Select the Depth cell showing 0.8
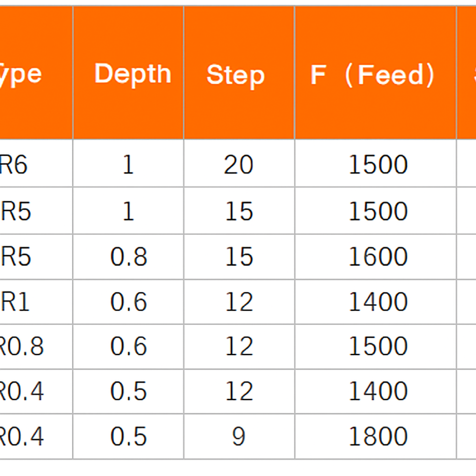 tap(129, 257)
